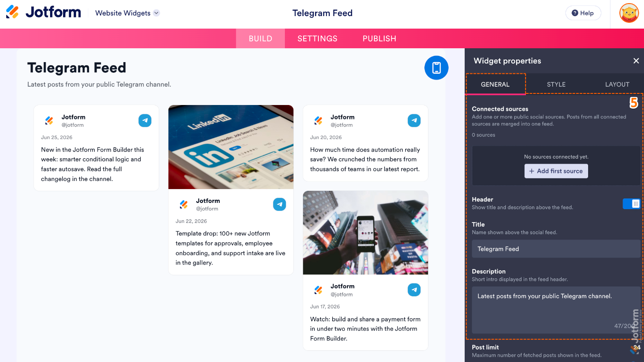
Task: Click Telegram icon on Jun 20 post
Action: click(x=414, y=121)
